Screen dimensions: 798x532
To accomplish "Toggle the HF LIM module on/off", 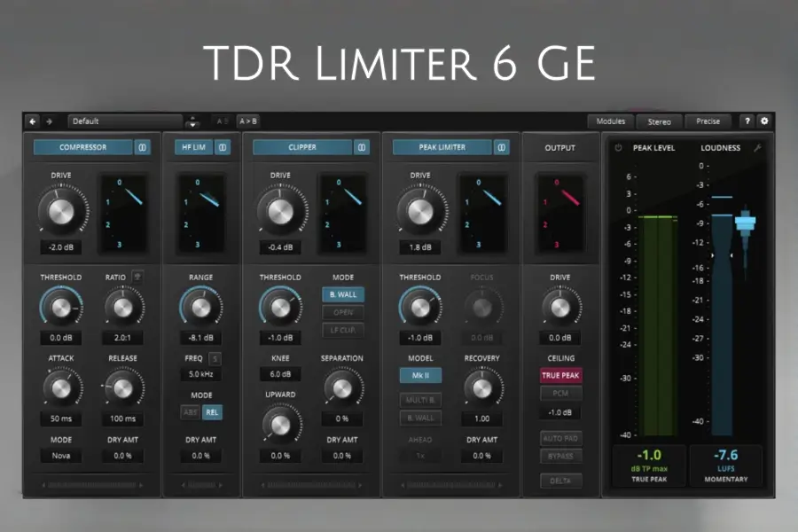I will [x=193, y=147].
